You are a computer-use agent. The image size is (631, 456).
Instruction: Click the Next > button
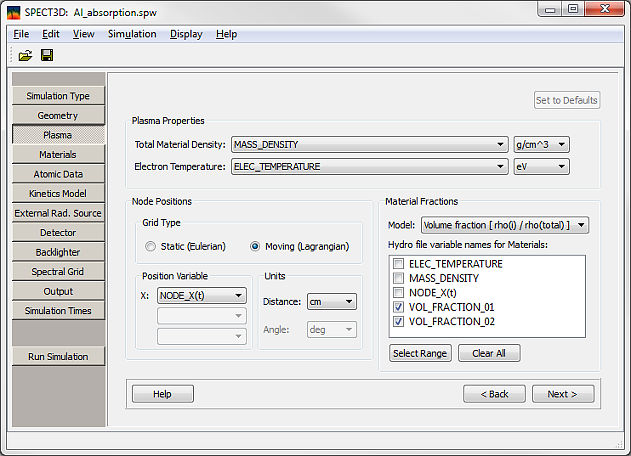pyautogui.click(x=562, y=394)
